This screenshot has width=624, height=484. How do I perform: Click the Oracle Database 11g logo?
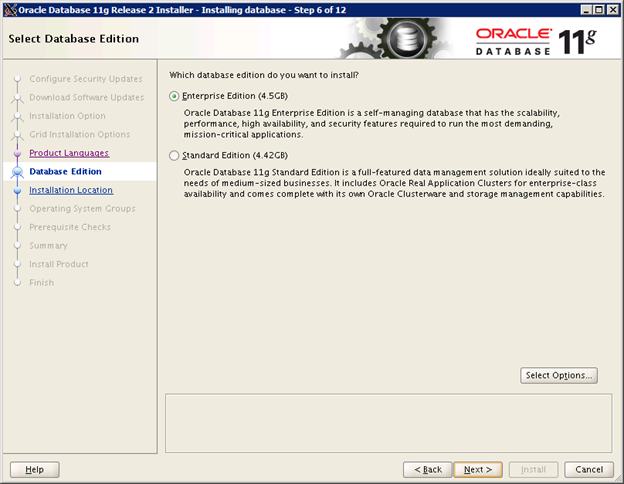click(536, 41)
